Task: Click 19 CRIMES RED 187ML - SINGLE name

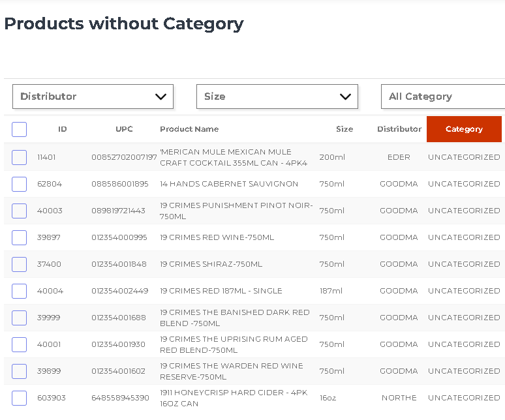Action: [x=221, y=291]
